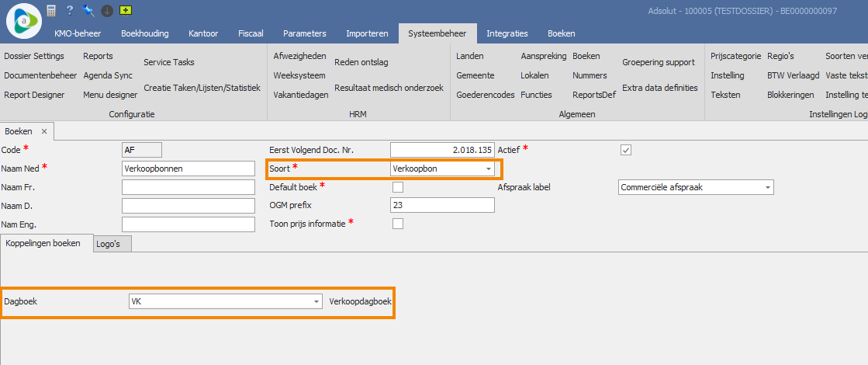Toggle the Actief checkbox

(626, 150)
